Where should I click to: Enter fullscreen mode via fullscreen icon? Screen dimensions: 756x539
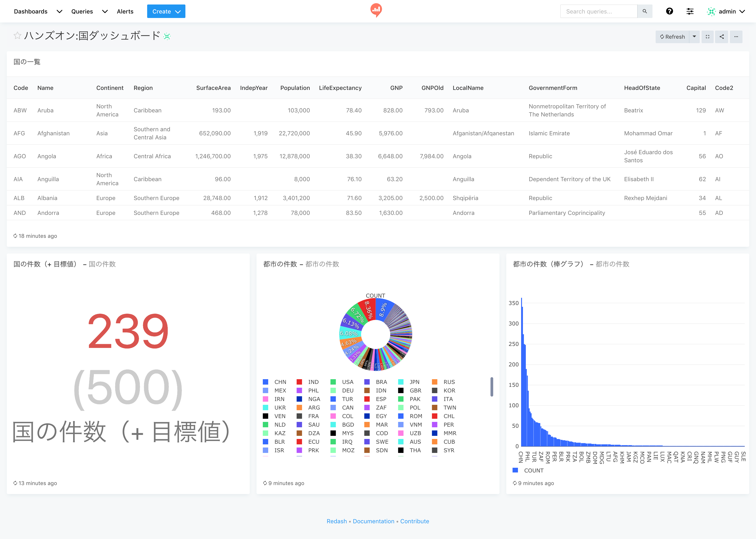pos(707,37)
